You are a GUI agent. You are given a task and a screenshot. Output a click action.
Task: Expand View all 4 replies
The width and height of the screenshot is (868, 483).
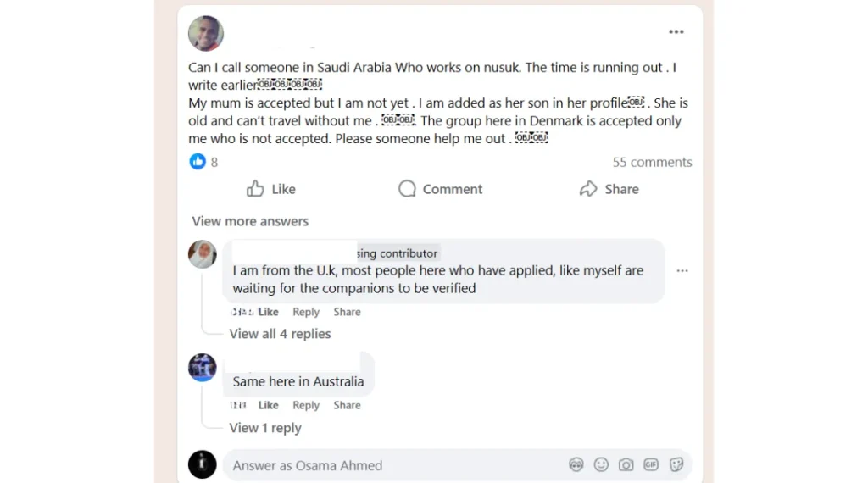(280, 334)
